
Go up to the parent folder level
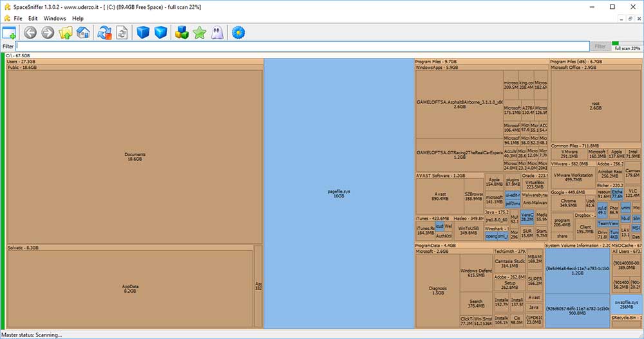65,32
